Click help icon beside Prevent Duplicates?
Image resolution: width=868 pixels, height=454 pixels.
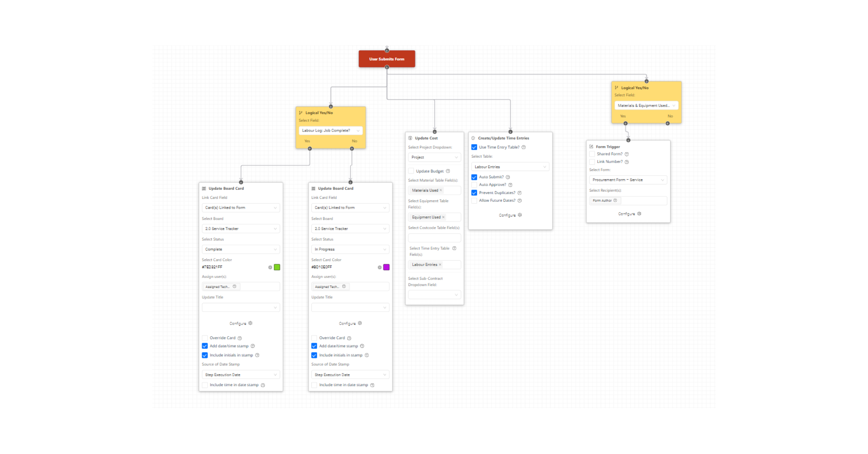(519, 193)
